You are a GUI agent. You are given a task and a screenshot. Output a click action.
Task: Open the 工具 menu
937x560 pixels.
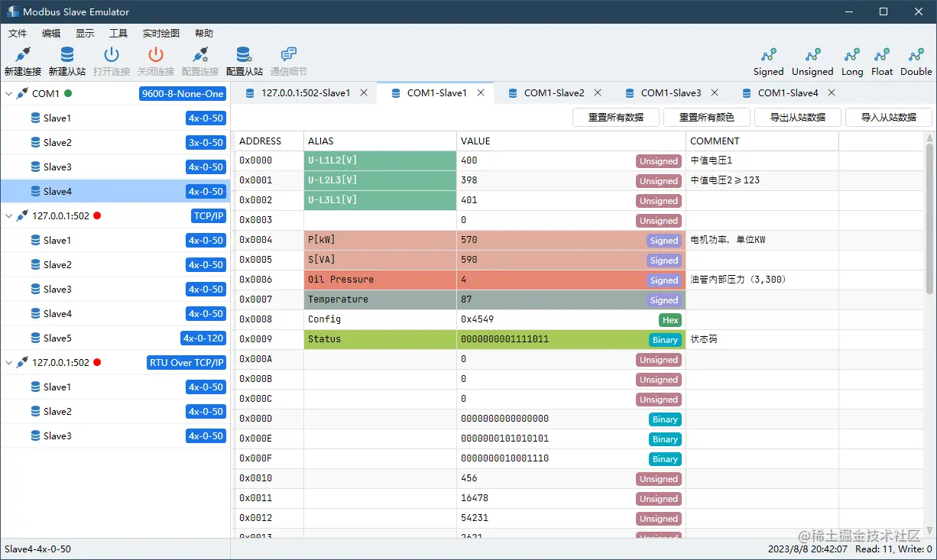(118, 34)
